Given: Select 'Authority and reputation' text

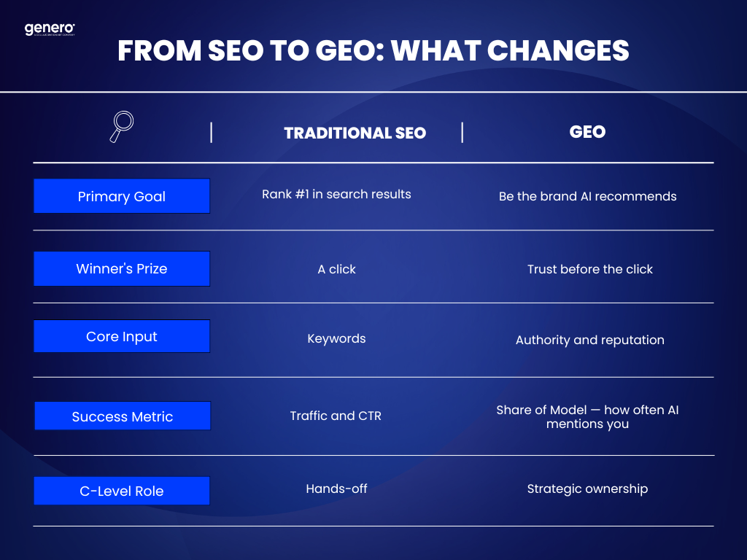Looking at the screenshot, I should pyautogui.click(x=589, y=340).
